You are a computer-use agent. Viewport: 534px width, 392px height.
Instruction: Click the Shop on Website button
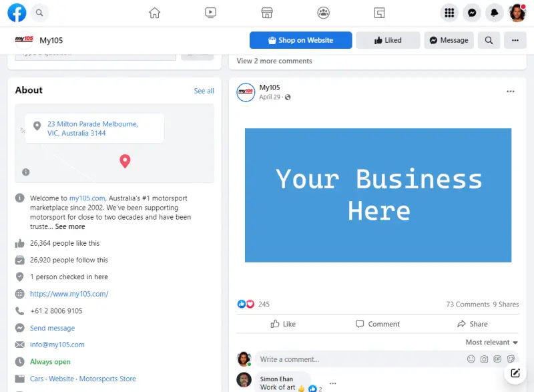[300, 40]
